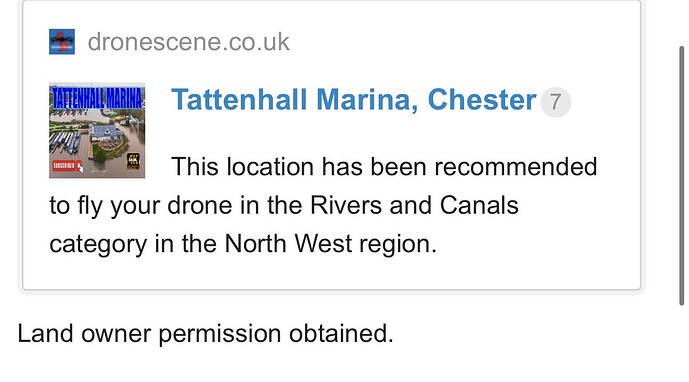The width and height of the screenshot is (689, 382).
Task: Click "Land owner permission obtained." text
Action: pos(206,334)
